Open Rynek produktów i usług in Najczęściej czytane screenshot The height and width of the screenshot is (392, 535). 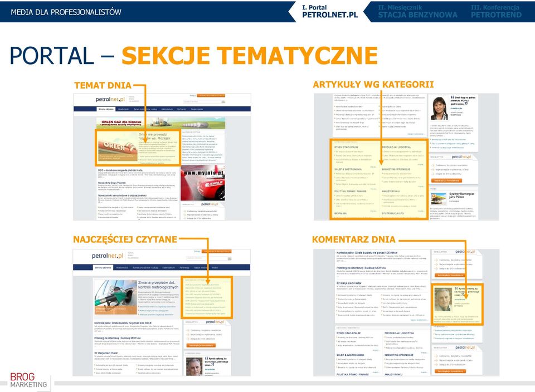pyautogui.click(x=145, y=268)
